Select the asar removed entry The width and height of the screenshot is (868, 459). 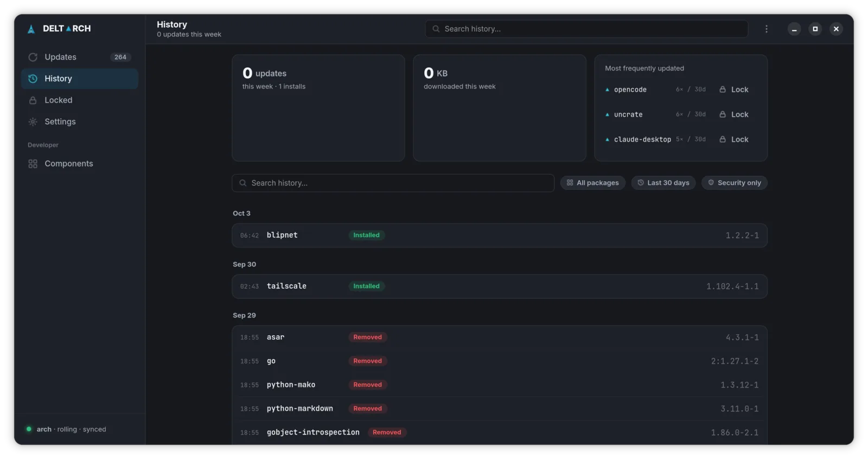(x=500, y=337)
